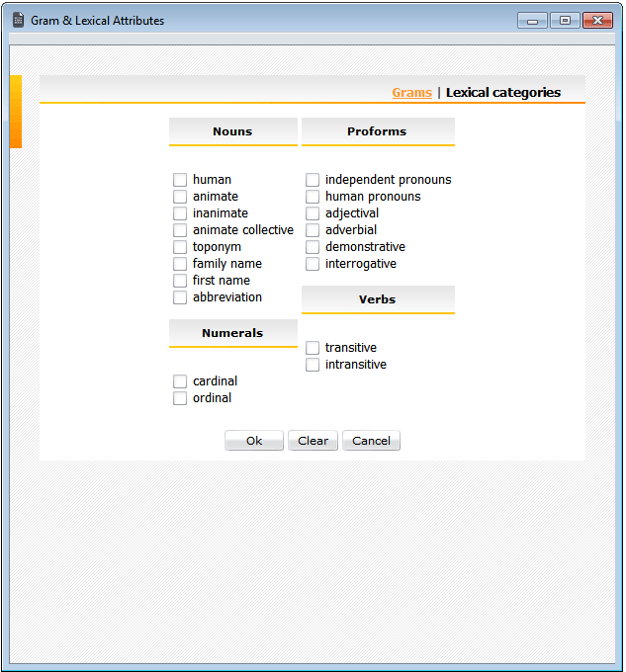Switch to the Grams tab link
This screenshot has height=672, width=626.
click(411, 93)
